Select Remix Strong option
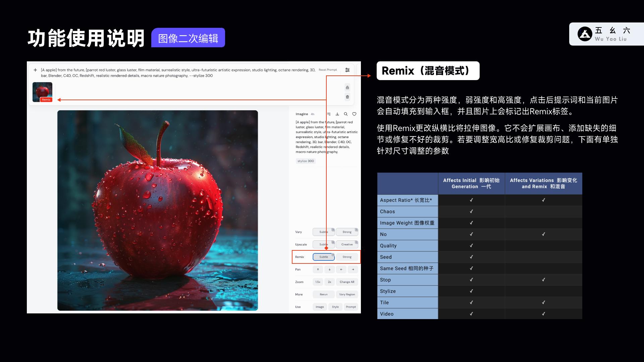Image resolution: width=644 pixels, height=362 pixels. click(347, 257)
